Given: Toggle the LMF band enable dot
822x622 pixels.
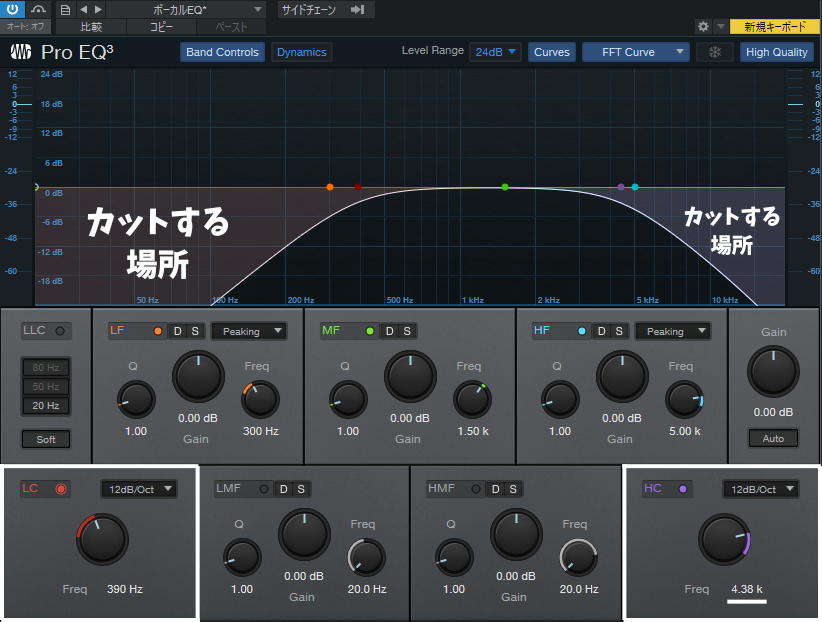Looking at the screenshot, I should click(264, 489).
